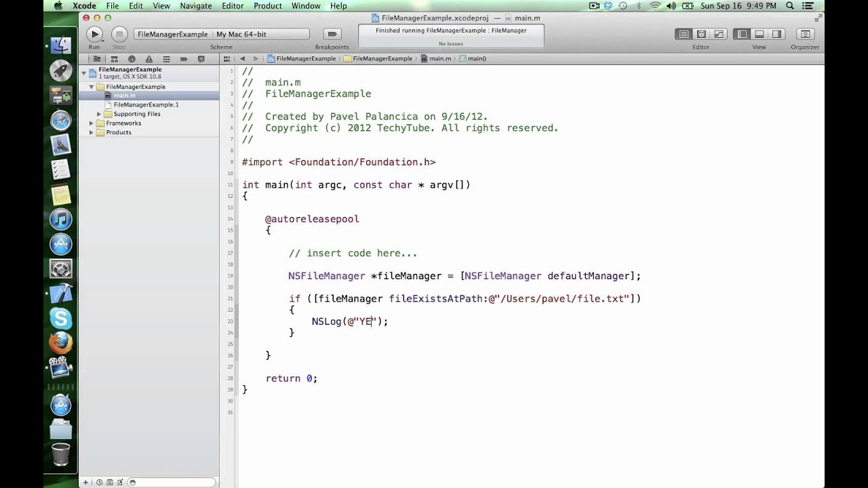Open the Issue navigator warning icon
This screenshot has width=868, height=488.
149,59
